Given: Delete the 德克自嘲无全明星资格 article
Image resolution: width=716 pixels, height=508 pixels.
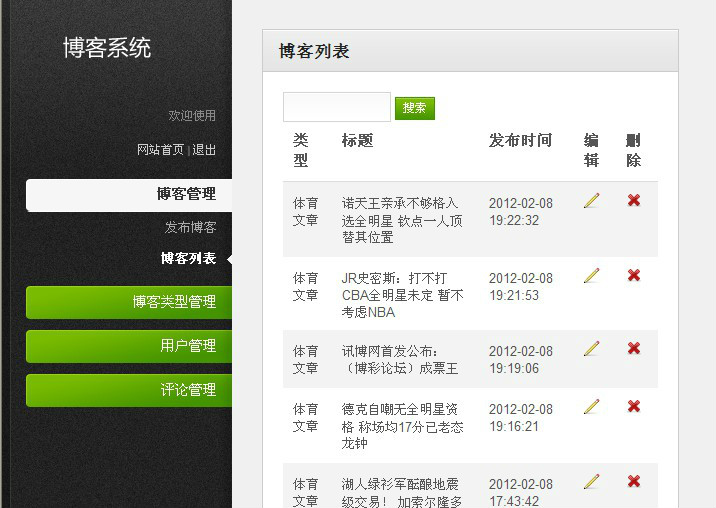Looking at the screenshot, I should [633, 406].
